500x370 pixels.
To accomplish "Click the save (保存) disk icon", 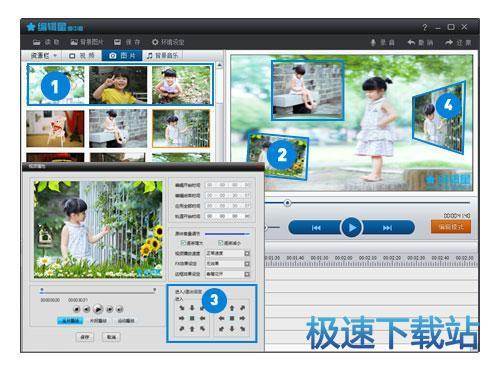I will tap(117, 42).
